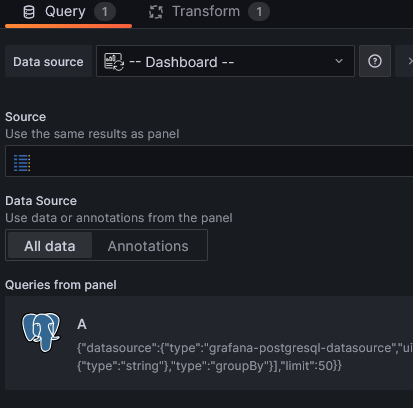Select the Query tab

click(68, 12)
